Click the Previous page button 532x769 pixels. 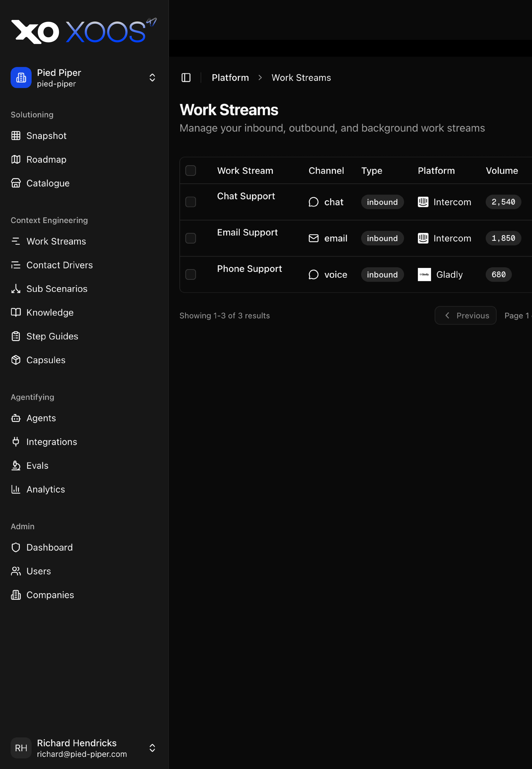[x=465, y=315]
